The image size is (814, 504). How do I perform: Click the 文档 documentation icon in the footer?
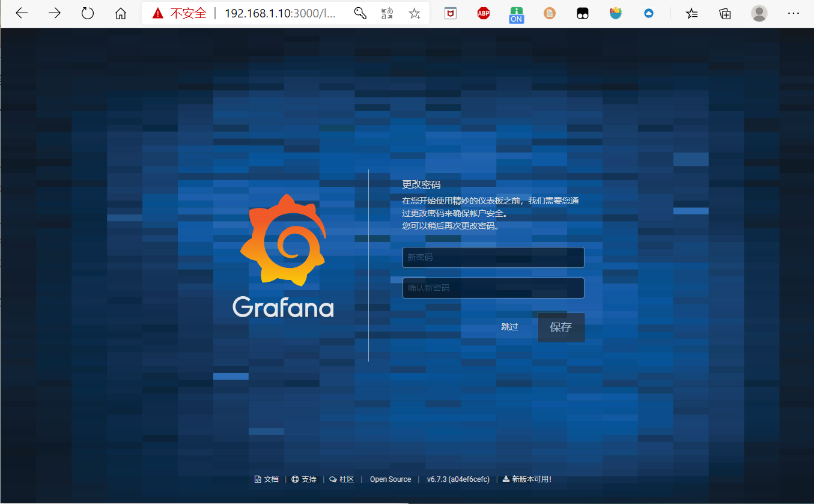point(258,479)
